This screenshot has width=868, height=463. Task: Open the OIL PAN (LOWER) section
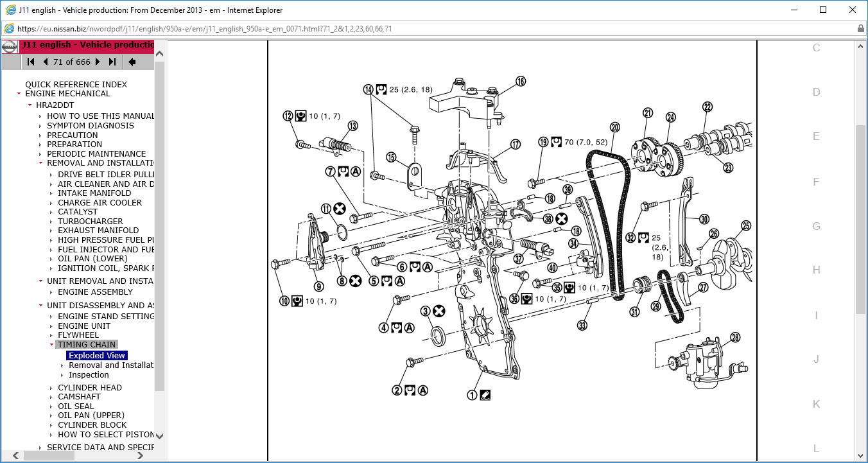click(92, 259)
